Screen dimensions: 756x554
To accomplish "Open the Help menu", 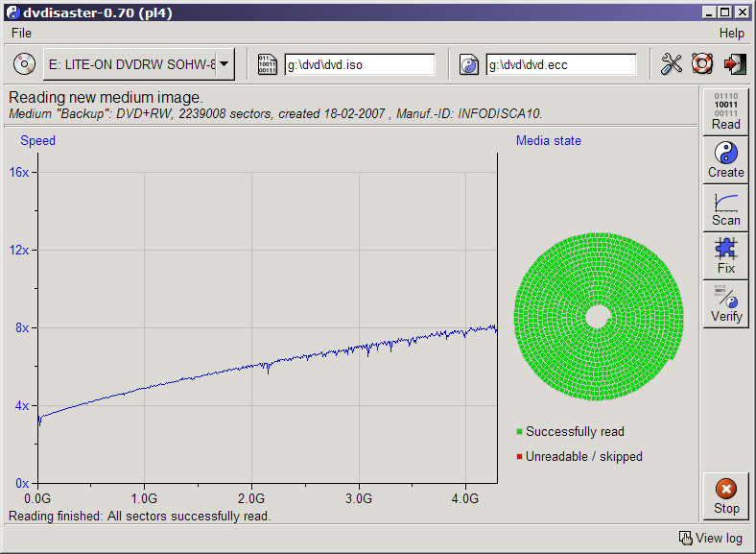I will [731, 33].
